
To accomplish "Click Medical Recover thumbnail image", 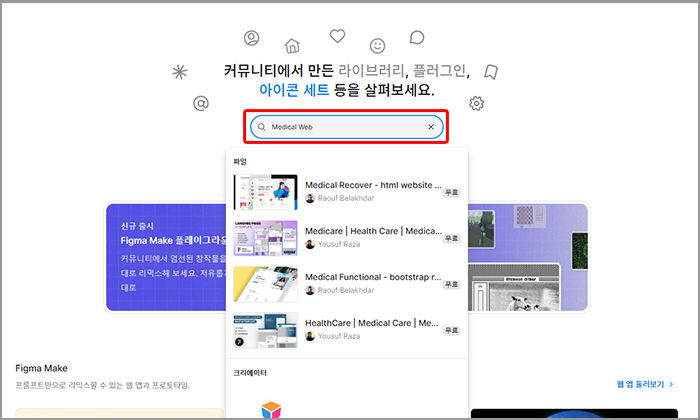I will 266,192.
